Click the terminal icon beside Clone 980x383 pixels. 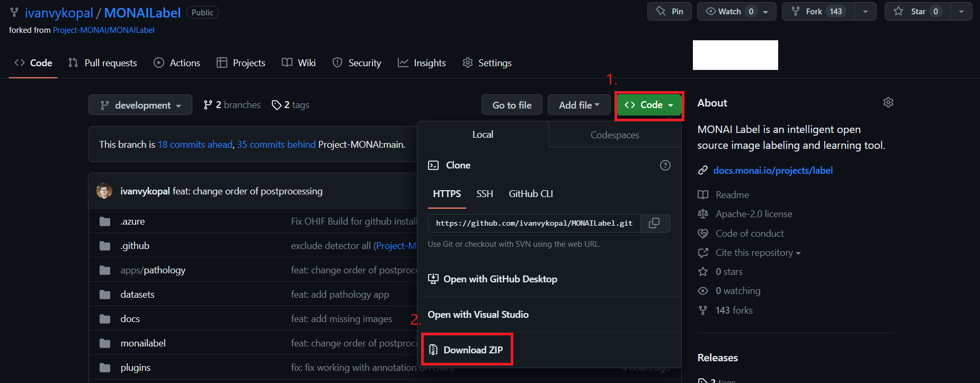433,165
